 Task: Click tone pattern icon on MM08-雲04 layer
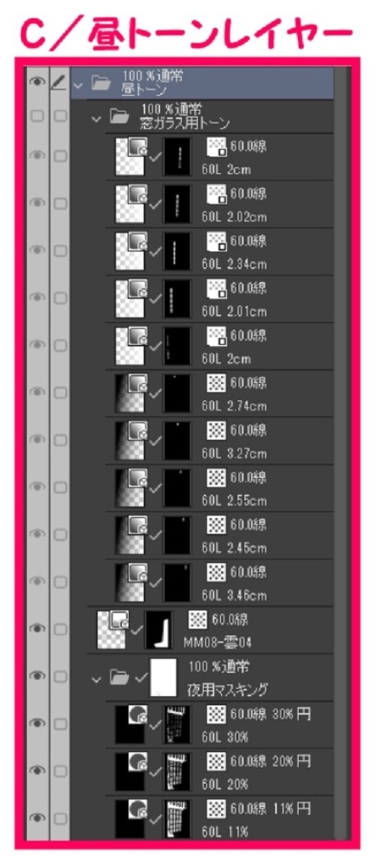(x=198, y=620)
